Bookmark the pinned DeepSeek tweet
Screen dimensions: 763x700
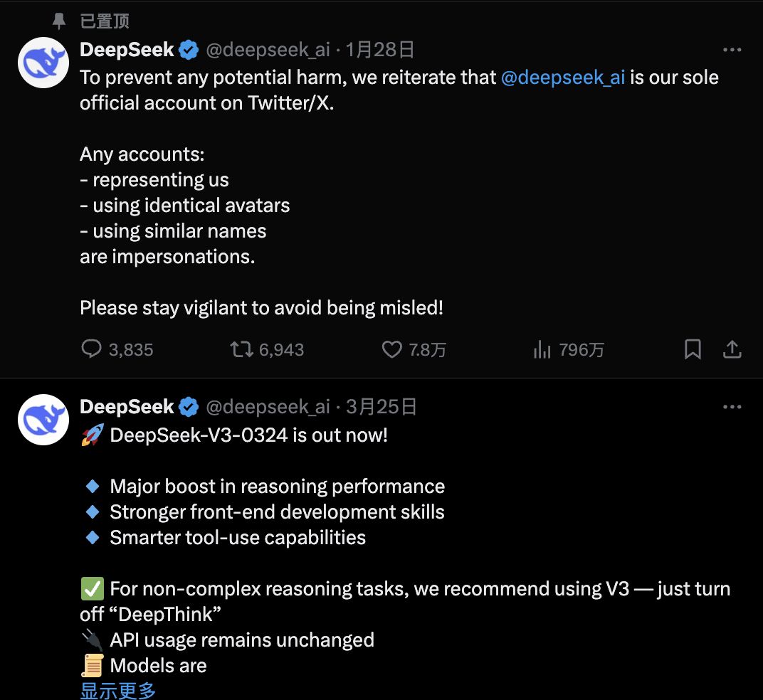(x=693, y=349)
